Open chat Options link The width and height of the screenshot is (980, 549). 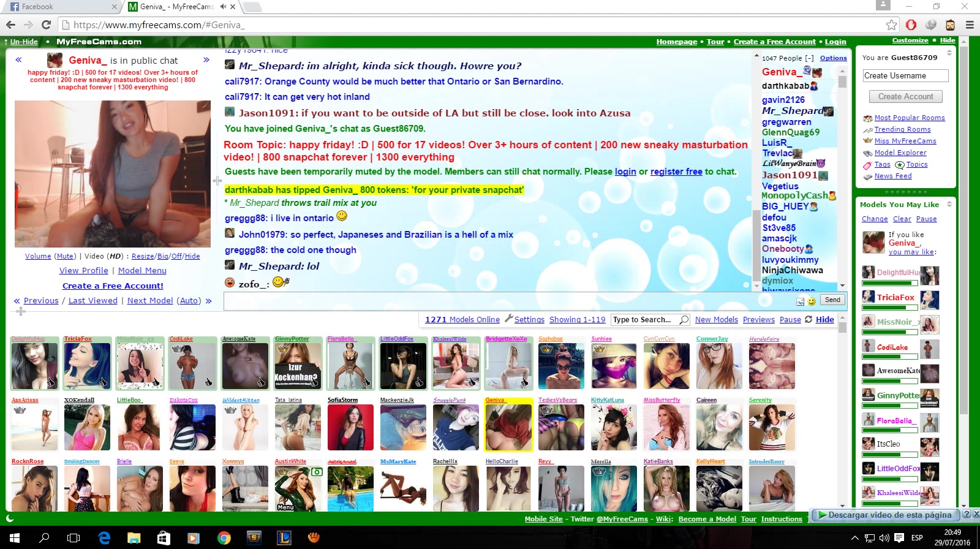coord(834,58)
